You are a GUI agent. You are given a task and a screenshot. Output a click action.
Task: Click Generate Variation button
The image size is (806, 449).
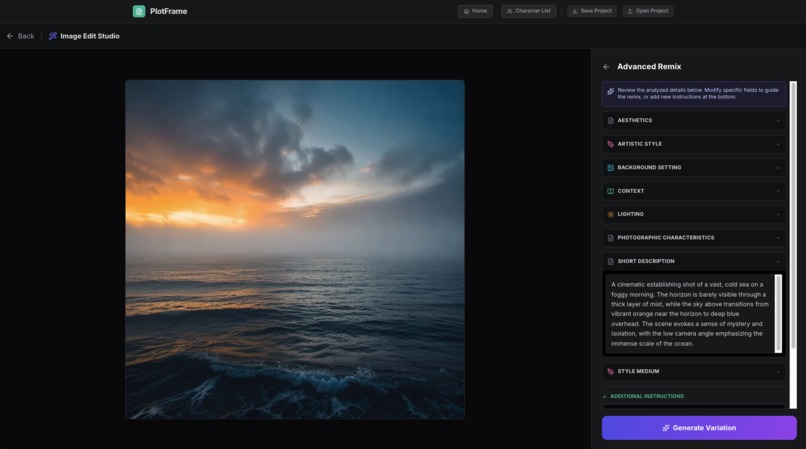699,428
